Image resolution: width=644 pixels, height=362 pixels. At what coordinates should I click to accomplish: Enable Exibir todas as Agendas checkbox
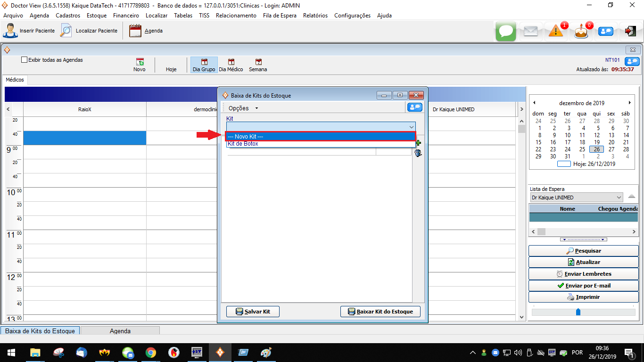[25, 60]
